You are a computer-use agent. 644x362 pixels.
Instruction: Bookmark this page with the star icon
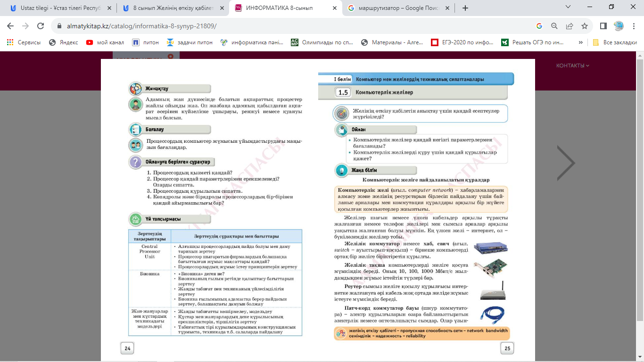point(585,26)
